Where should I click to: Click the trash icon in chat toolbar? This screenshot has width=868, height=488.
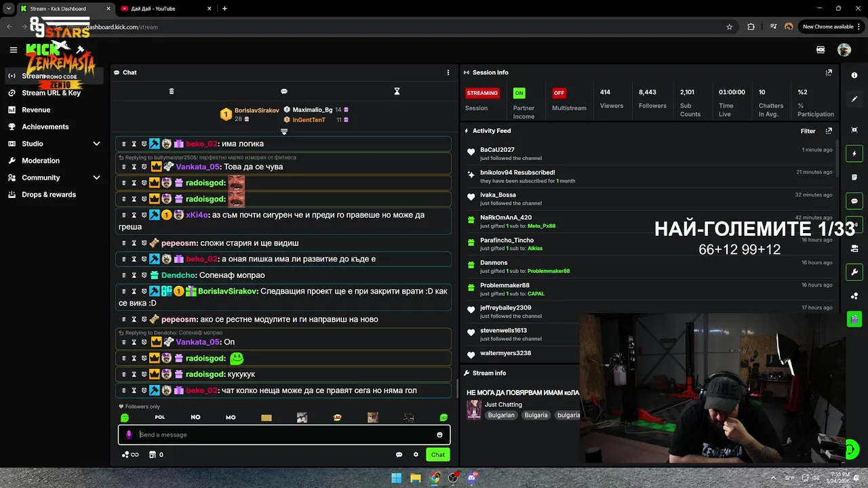click(172, 91)
